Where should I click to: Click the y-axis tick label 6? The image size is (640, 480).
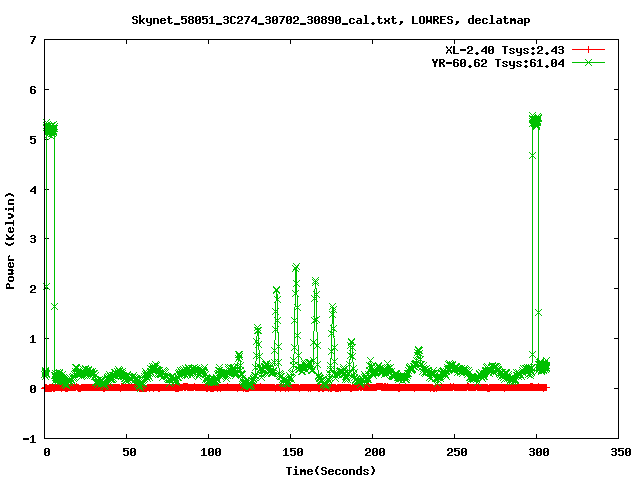coord(33,90)
